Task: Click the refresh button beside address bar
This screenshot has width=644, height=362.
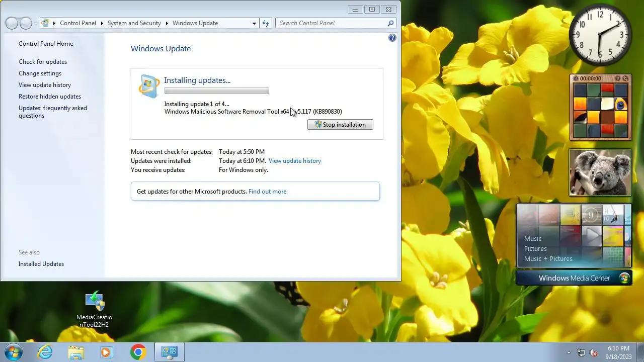Action: click(x=266, y=23)
